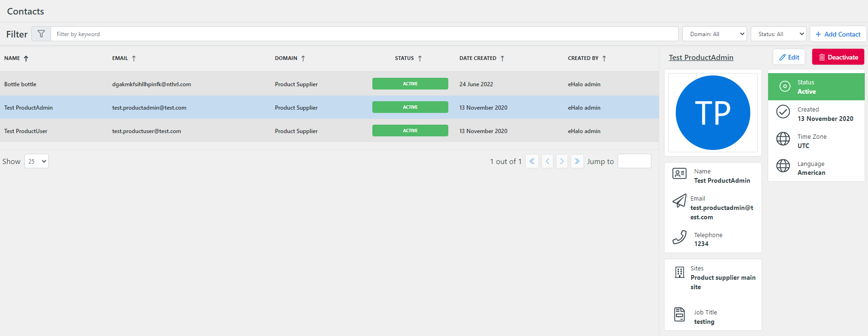Screen dimensions: 868x336
Task: Select Test ProductAdmin in the table
Action: tap(29, 108)
